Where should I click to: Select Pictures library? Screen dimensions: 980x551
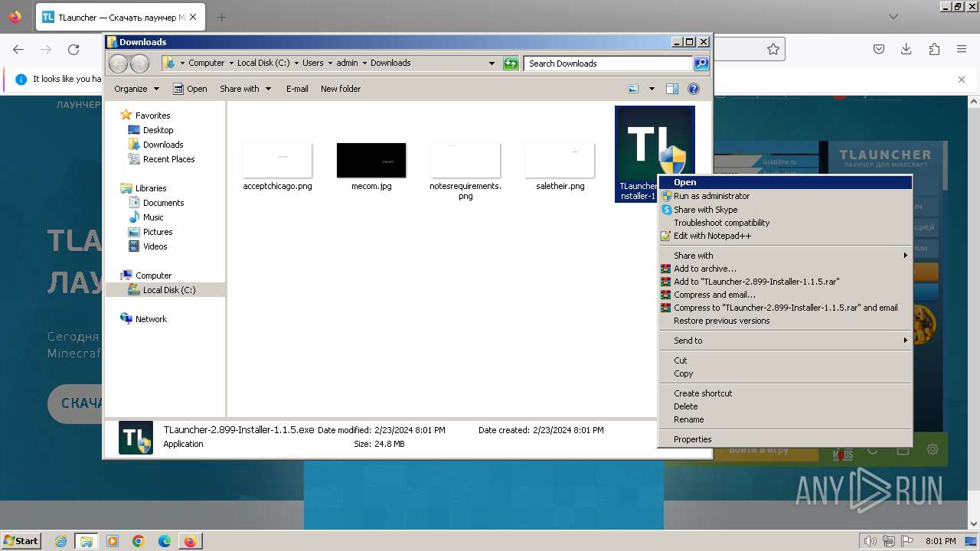[157, 232]
